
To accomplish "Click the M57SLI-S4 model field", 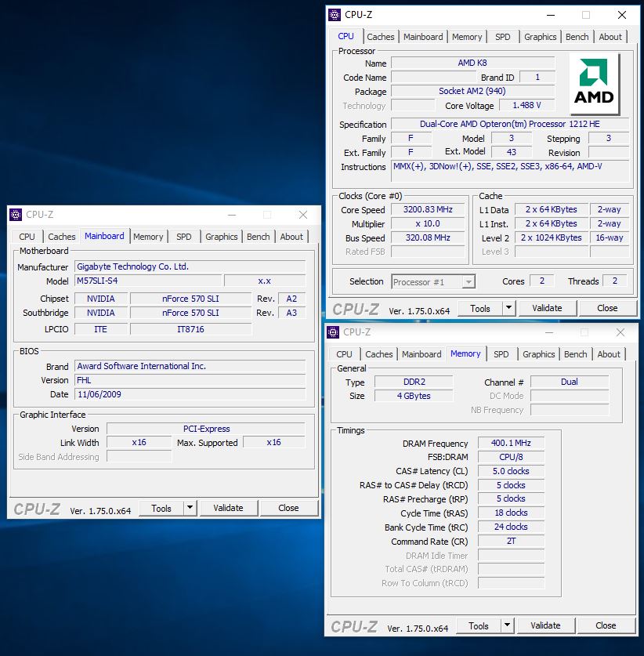I will pyautogui.click(x=148, y=281).
